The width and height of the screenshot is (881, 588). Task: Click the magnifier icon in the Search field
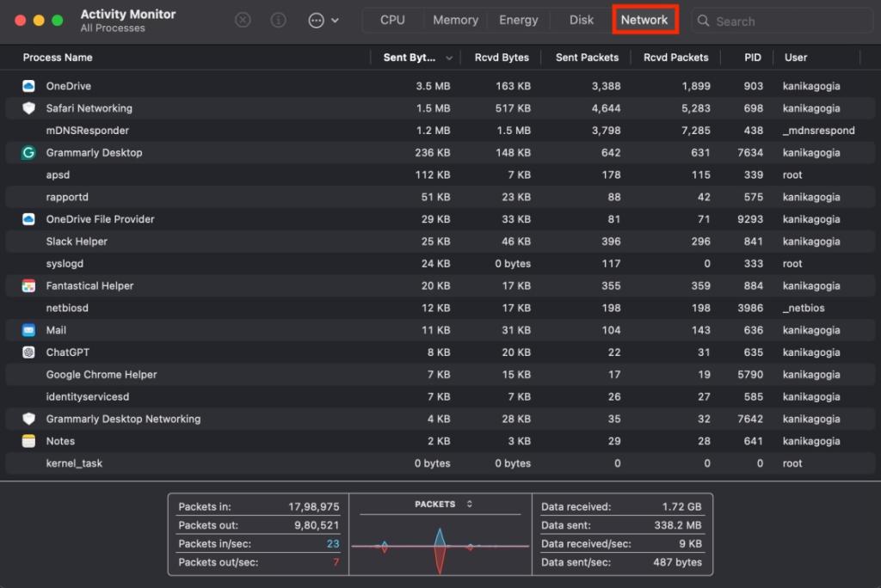pyautogui.click(x=705, y=20)
